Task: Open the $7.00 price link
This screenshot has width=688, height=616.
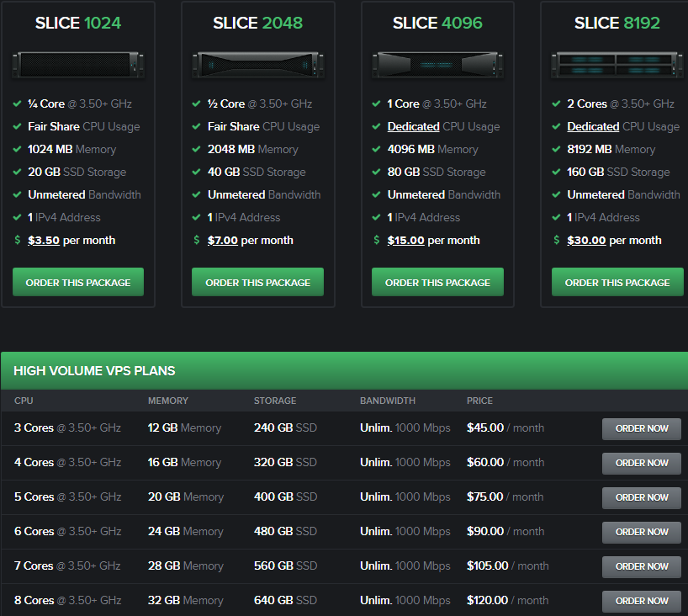Action: point(222,240)
